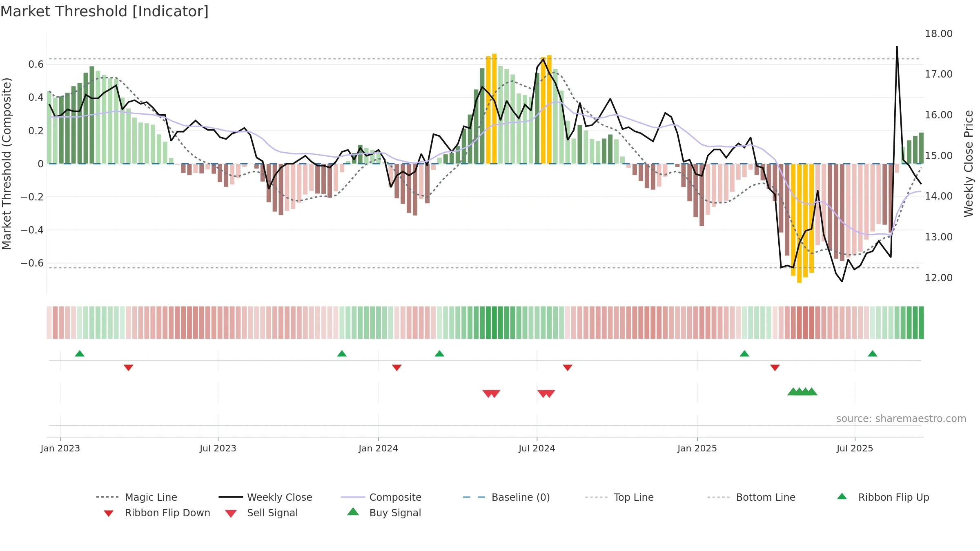Click the ribbon flip up marker in February 2025
This screenshot has height=551, width=980.
pos(744,353)
